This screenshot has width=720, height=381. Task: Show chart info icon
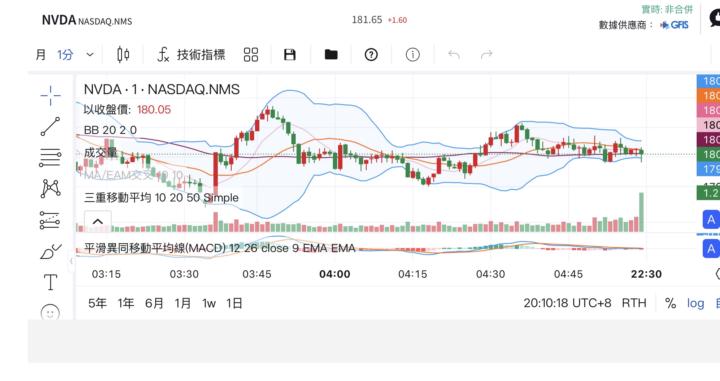tap(412, 55)
